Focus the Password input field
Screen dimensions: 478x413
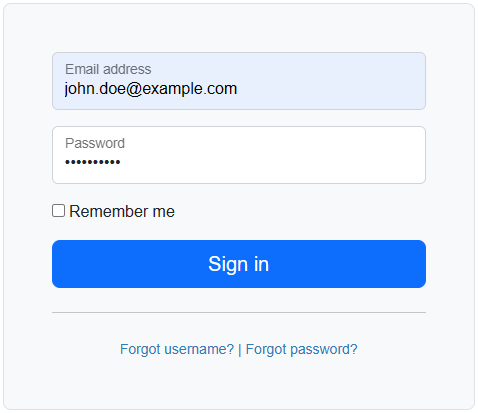[239, 155]
